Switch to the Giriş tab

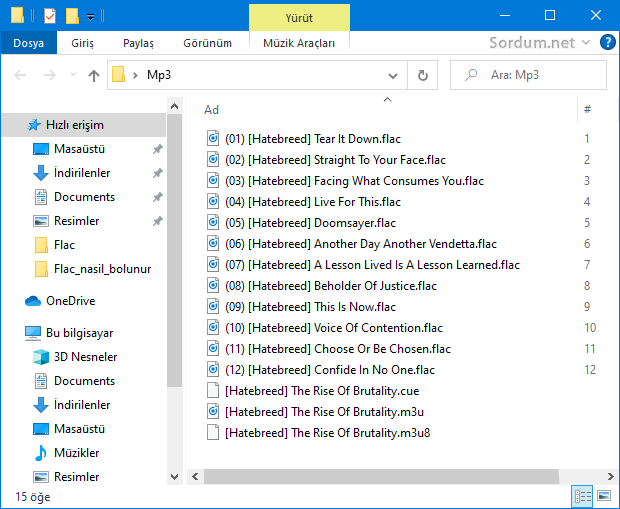click(x=82, y=43)
